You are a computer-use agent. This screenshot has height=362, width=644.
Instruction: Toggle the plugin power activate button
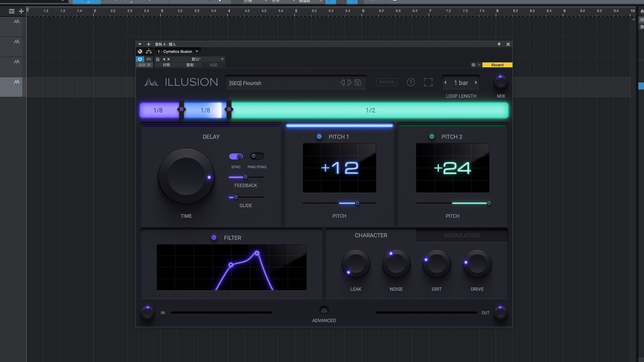tap(140, 59)
